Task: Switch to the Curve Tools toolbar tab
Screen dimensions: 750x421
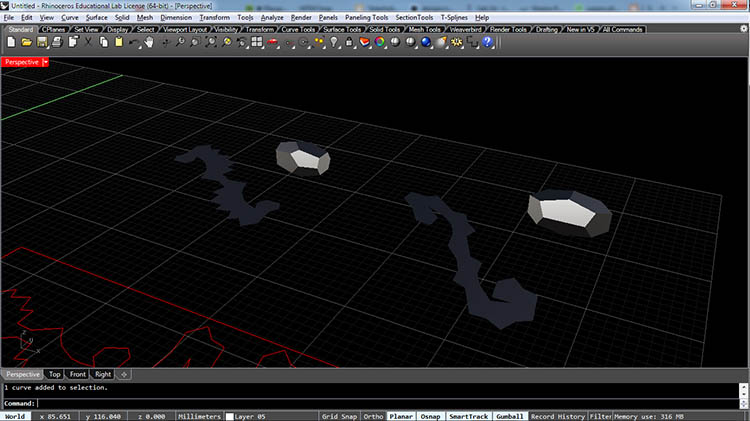Action: [x=298, y=29]
